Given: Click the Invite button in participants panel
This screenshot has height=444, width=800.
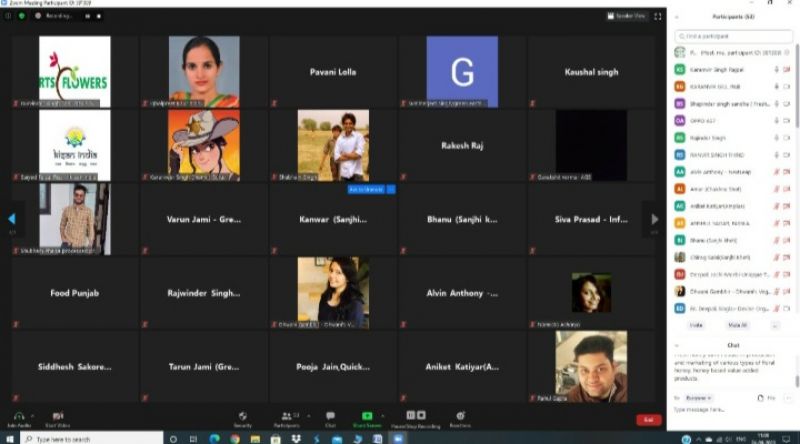Looking at the screenshot, I should pyautogui.click(x=696, y=325).
